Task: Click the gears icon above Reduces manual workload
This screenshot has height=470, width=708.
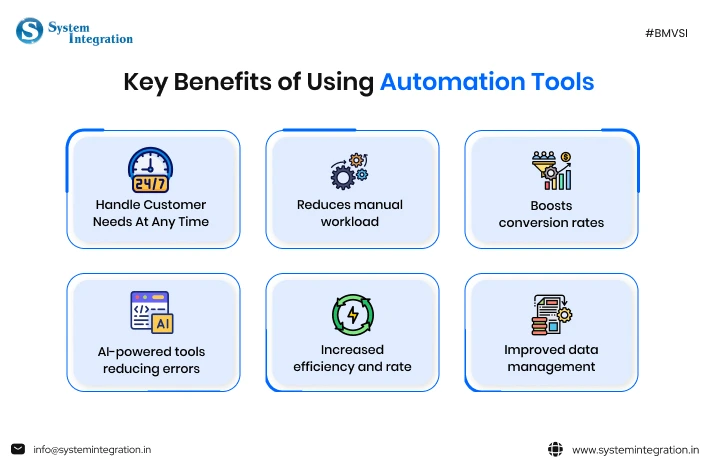Action: point(350,171)
